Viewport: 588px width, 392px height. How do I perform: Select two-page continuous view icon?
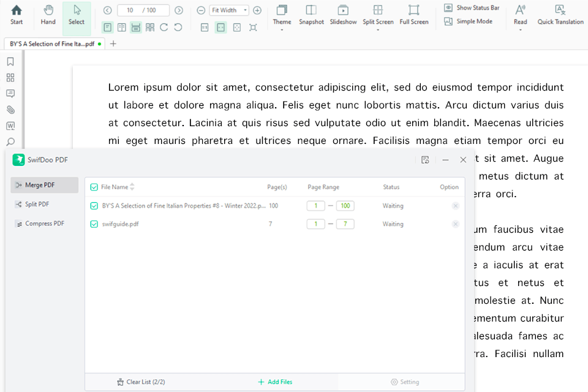point(150,28)
